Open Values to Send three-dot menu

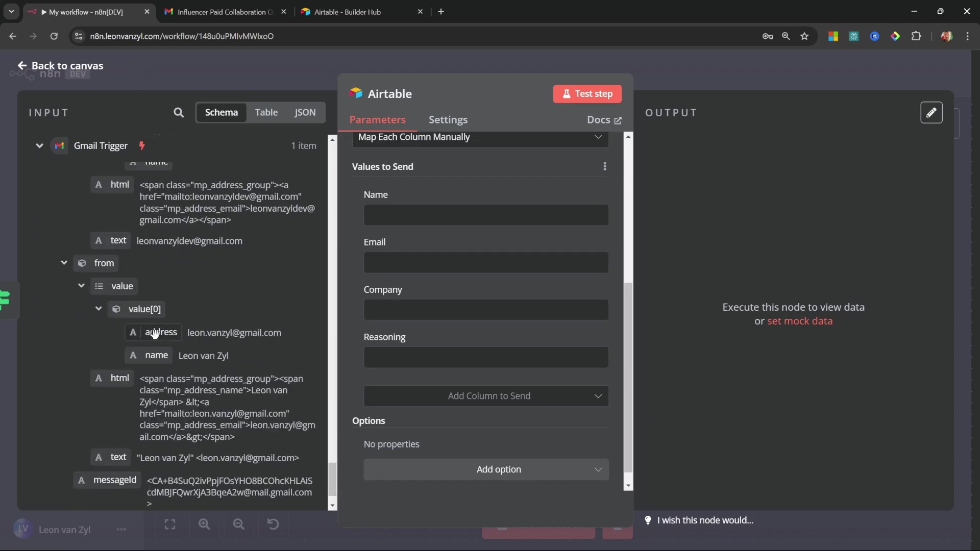[605, 166]
